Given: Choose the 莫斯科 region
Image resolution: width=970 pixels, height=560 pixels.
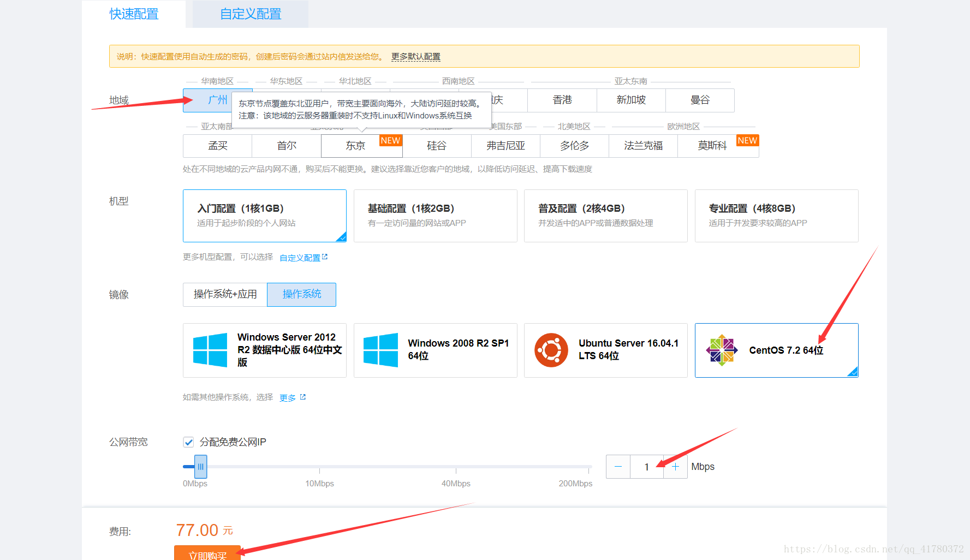Looking at the screenshot, I should (x=712, y=146).
